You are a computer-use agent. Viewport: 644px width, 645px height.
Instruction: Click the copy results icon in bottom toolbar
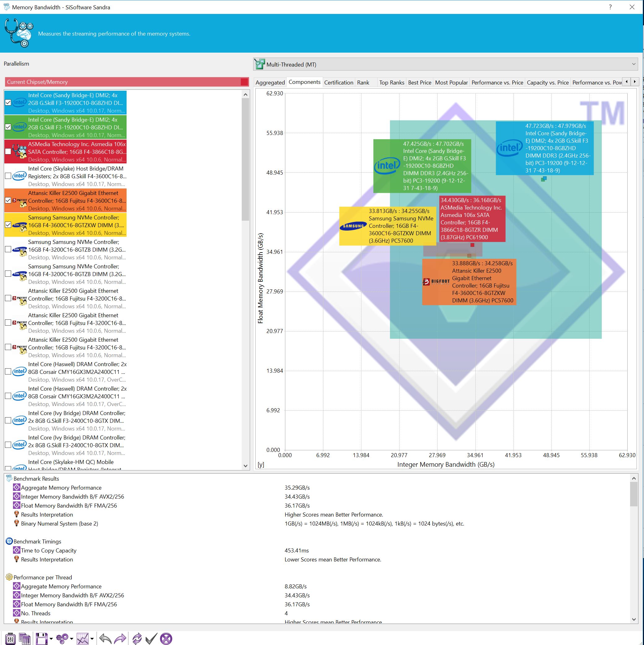point(25,639)
